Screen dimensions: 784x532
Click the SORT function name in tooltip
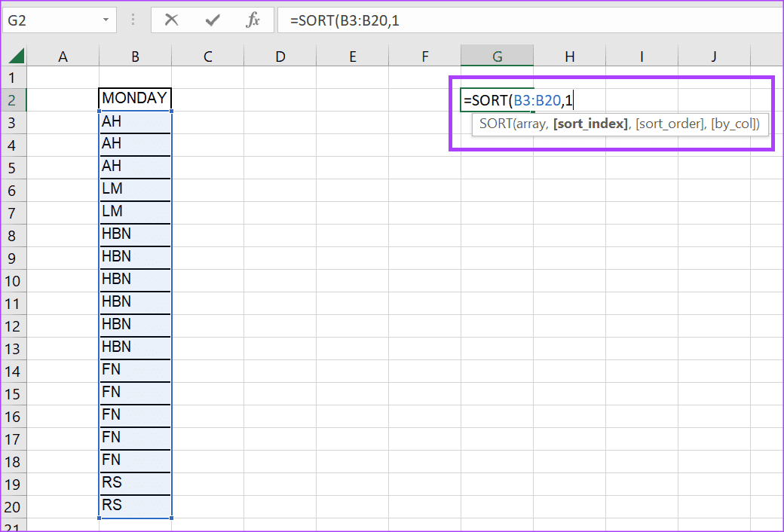(495, 124)
